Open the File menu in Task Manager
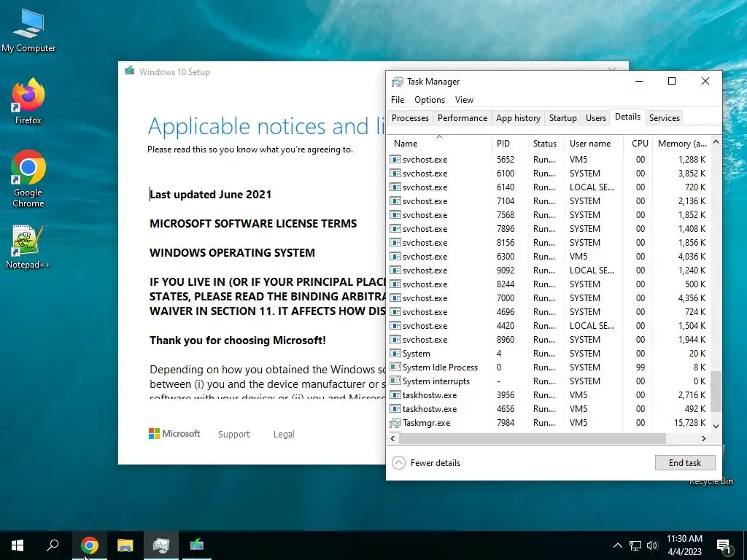 (398, 99)
